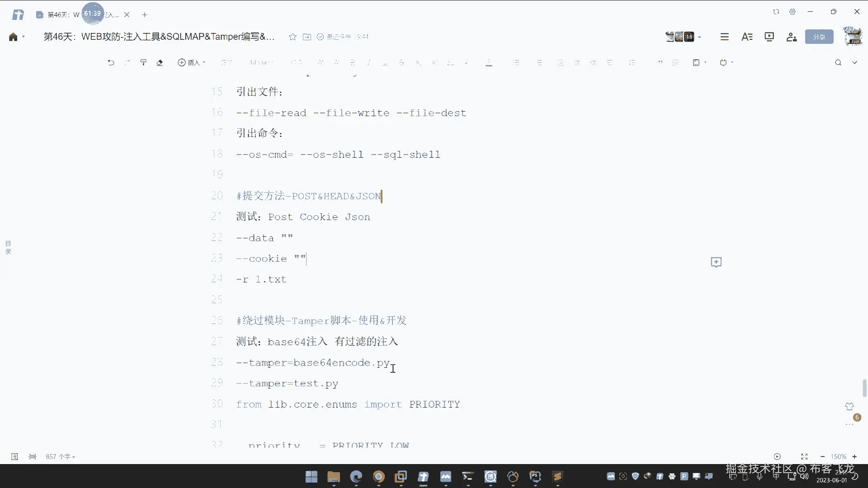The height and width of the screenshot is (488, 868).
Task: Open a new tab with plus
Action: [145, 15]
